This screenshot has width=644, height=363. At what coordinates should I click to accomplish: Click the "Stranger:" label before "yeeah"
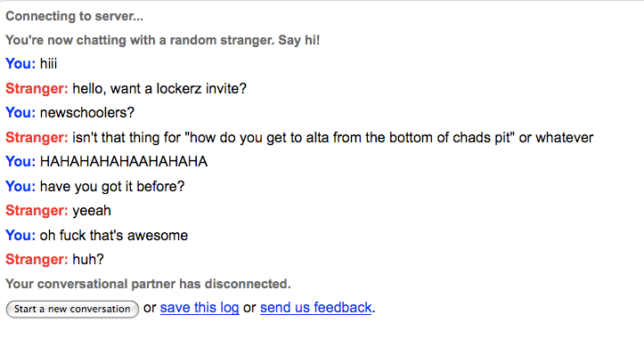coord(37,211)
